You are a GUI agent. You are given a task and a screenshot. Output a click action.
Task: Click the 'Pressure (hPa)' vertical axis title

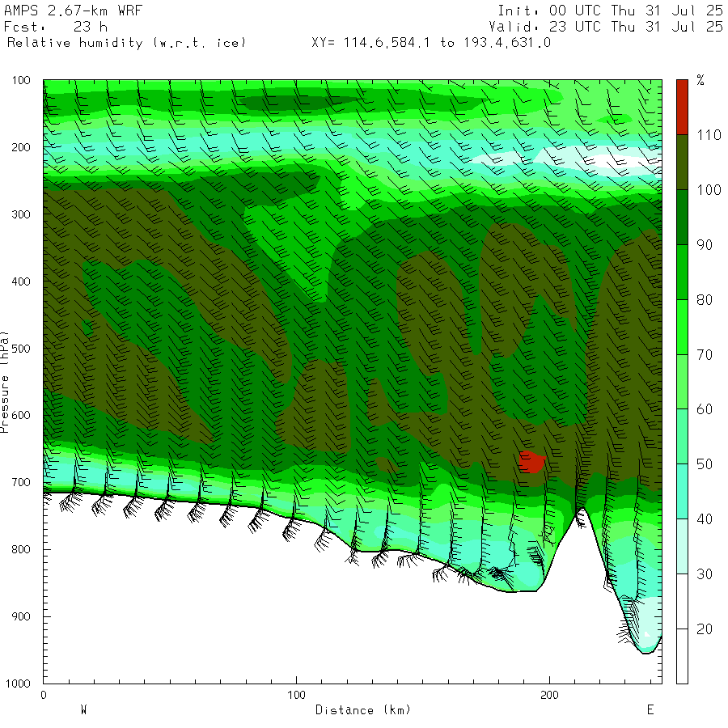(x=5, y=382)
